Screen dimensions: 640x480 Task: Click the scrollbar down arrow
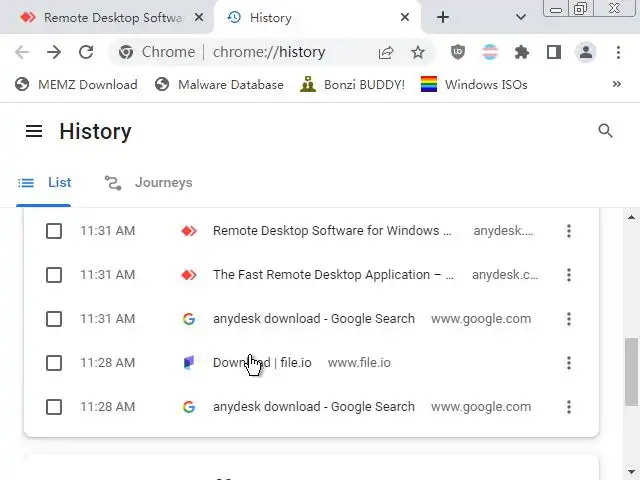click(631, 472)
